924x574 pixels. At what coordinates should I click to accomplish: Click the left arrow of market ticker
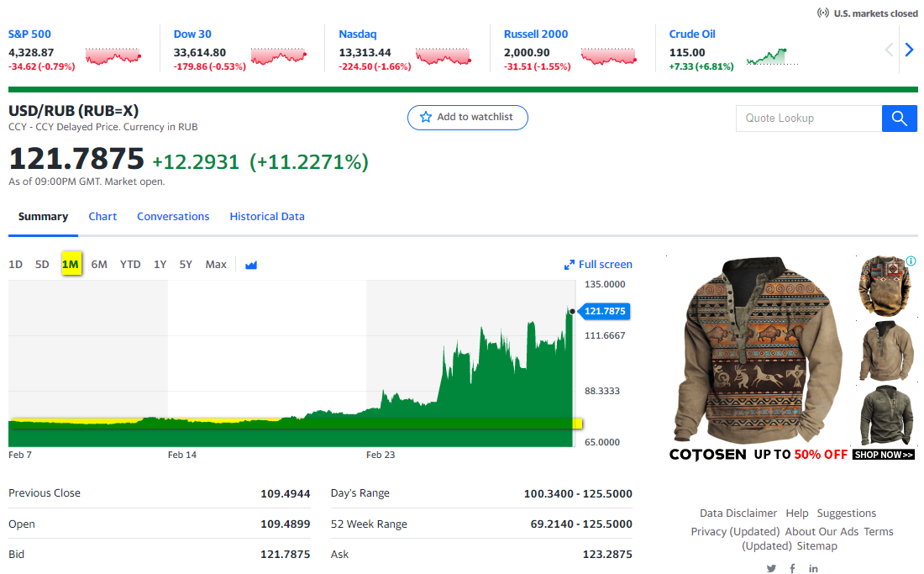click(890, 50)
